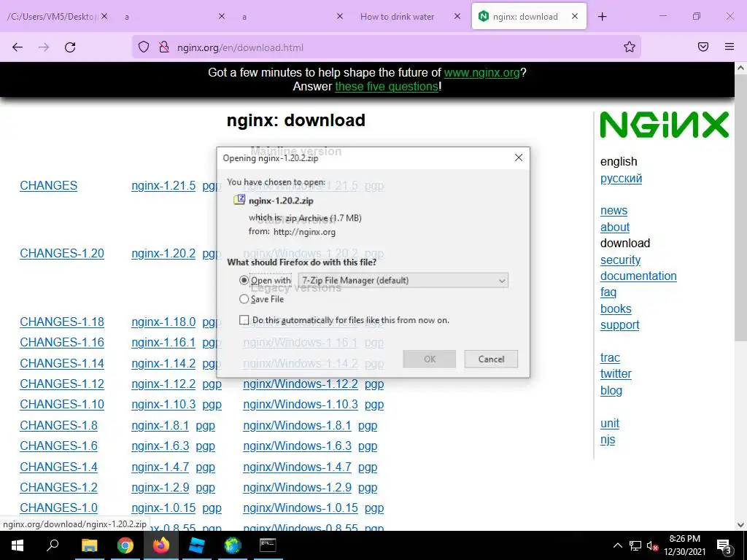Show hidden system tray icons

(617, 545)
